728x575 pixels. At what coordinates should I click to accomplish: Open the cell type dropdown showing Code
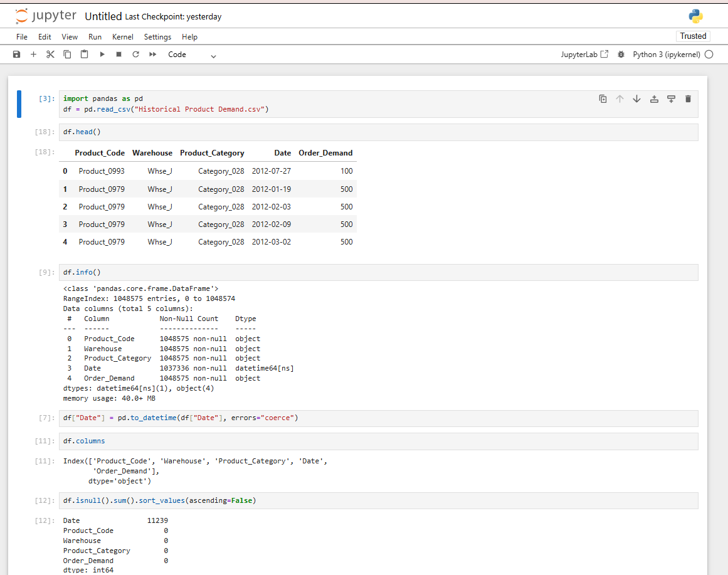[x=193, y=55]
